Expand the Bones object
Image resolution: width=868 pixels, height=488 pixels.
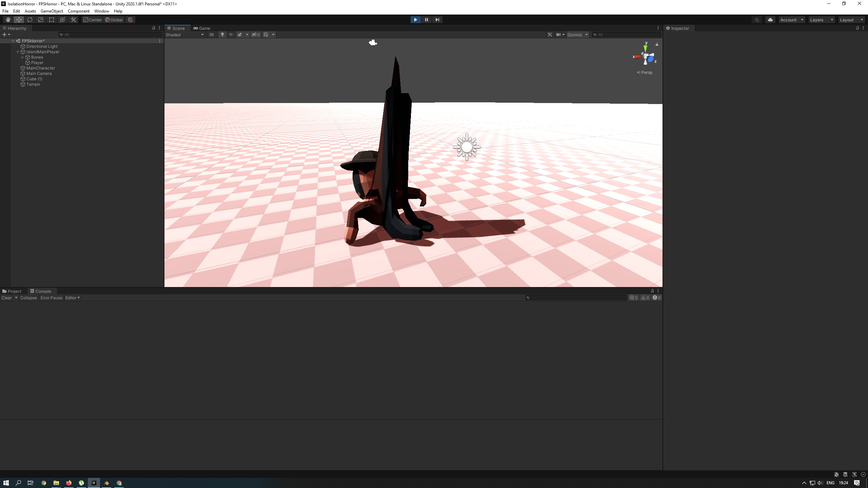click(23, 57)
